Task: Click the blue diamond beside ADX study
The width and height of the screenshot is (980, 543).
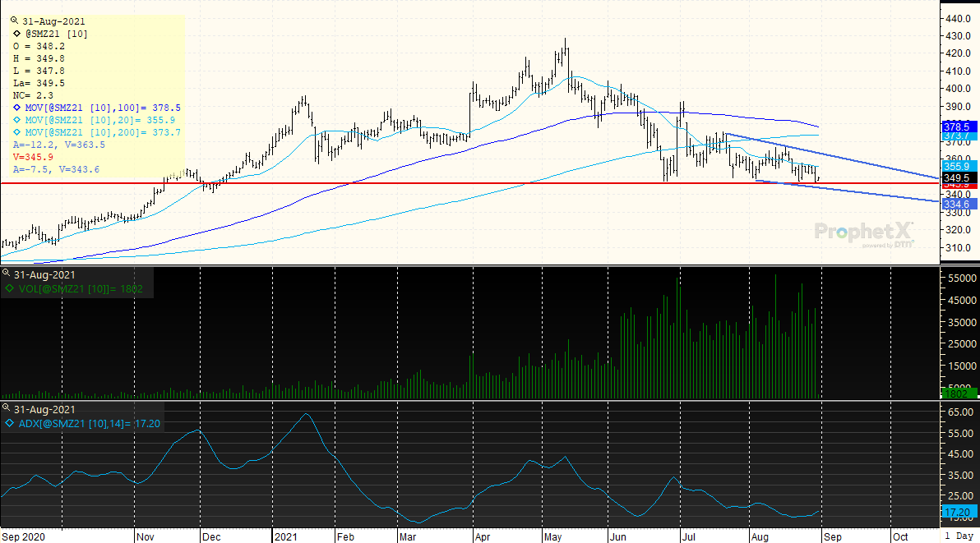Action: point(10,424)
